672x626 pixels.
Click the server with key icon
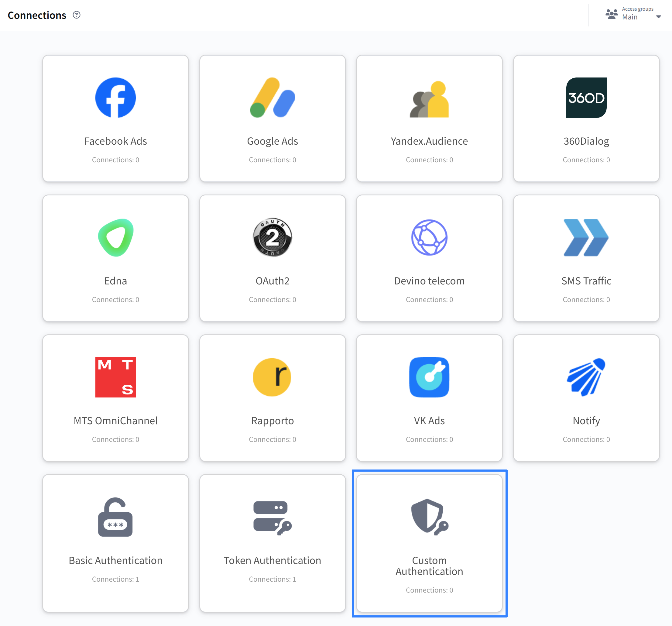pyautogui.click(x=272, y=518)
